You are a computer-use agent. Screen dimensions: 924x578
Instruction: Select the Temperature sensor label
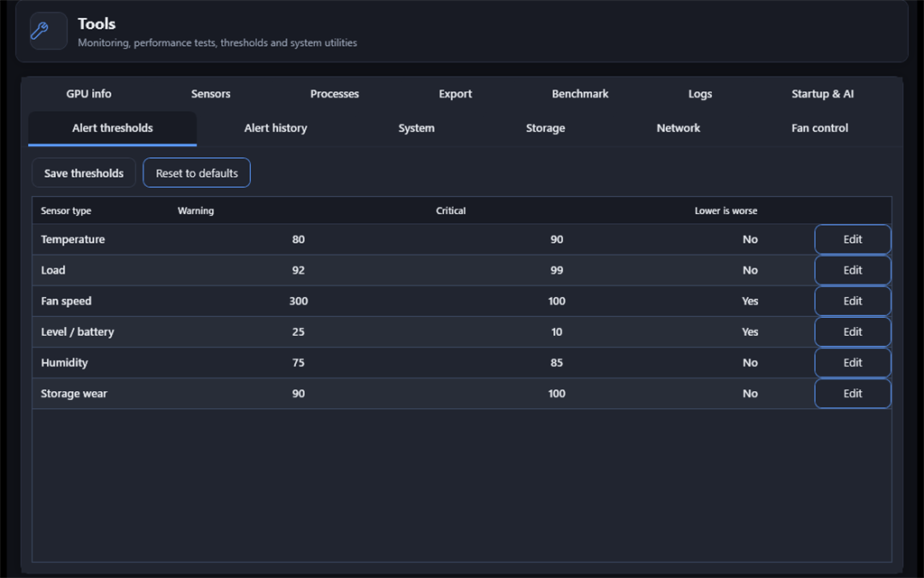coord(73,239)
